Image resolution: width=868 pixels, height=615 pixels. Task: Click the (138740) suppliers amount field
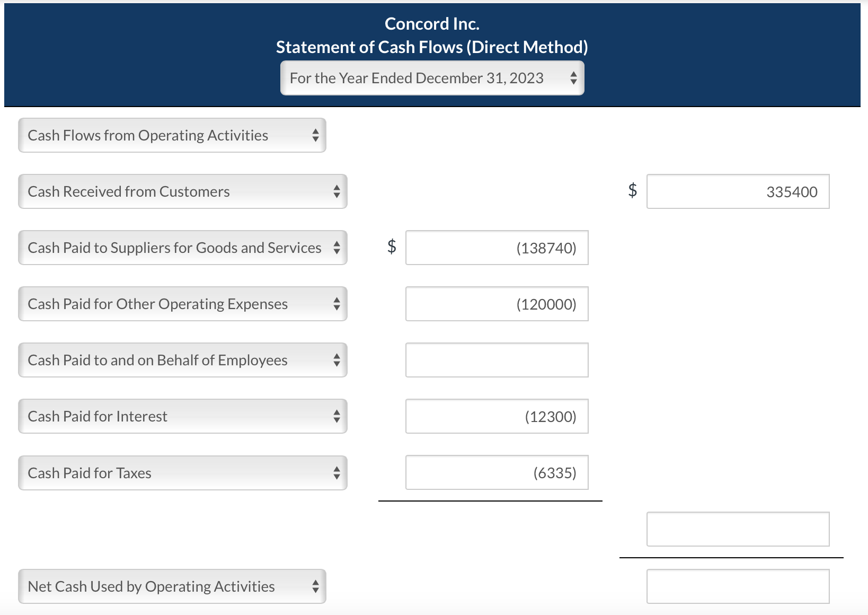[x=497, y=248]
